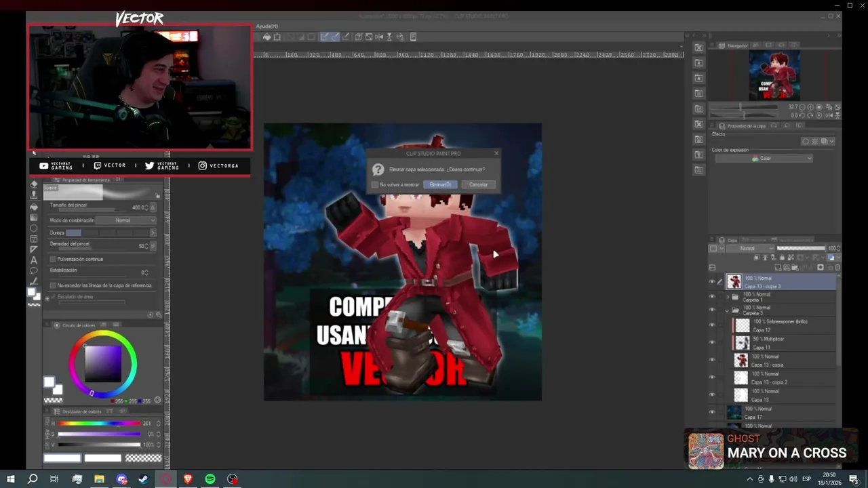
Task: Open Spotify from the Windows taskbar
Action: (210, 479)
